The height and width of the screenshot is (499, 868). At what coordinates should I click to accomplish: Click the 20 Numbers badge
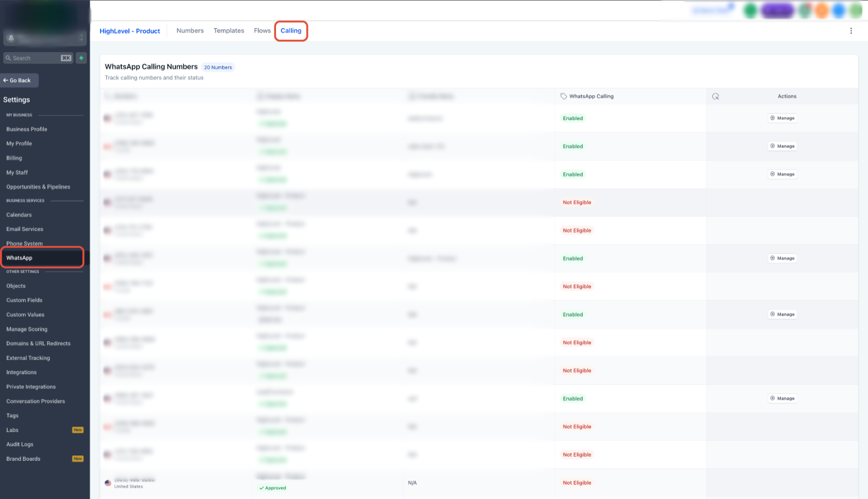(x=218, y=67)
